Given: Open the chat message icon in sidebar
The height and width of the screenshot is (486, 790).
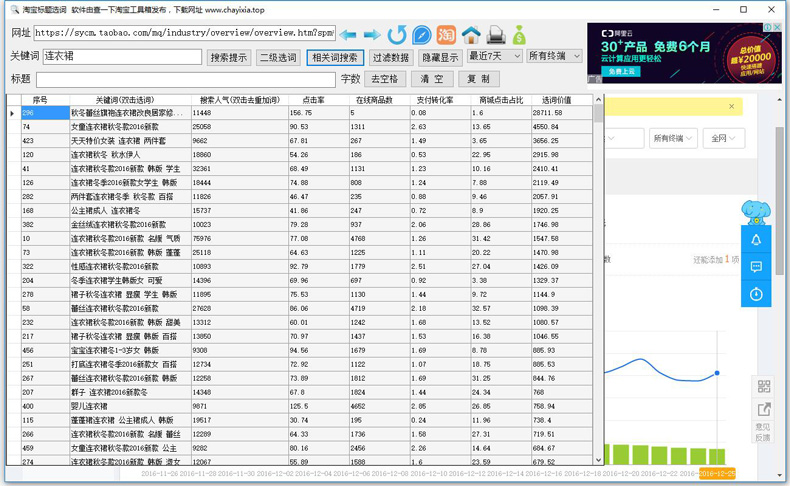Looking at the screenshot, I should tap(756, 266).
